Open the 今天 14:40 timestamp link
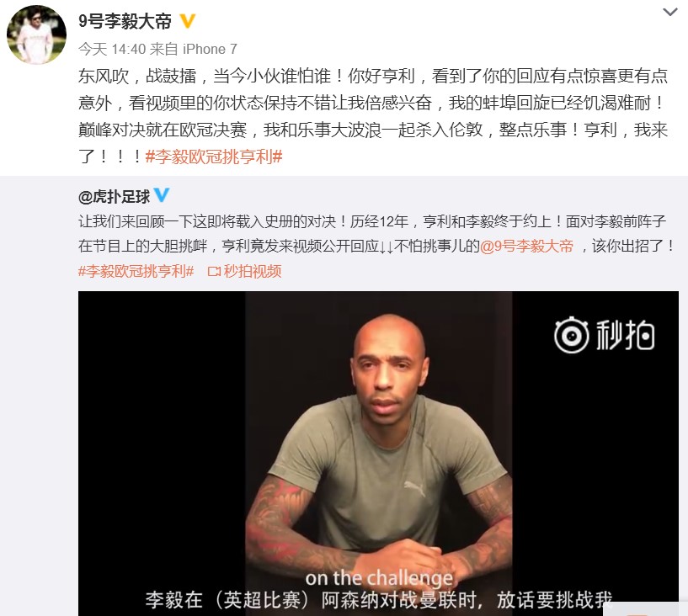Viewport: 688px width, 616px height. click(x=112, y=49)
